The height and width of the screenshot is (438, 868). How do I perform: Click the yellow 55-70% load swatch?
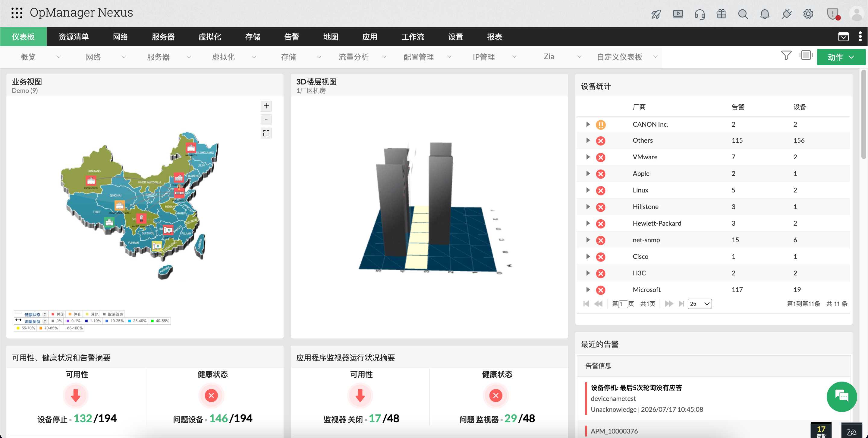click(18, 328)
